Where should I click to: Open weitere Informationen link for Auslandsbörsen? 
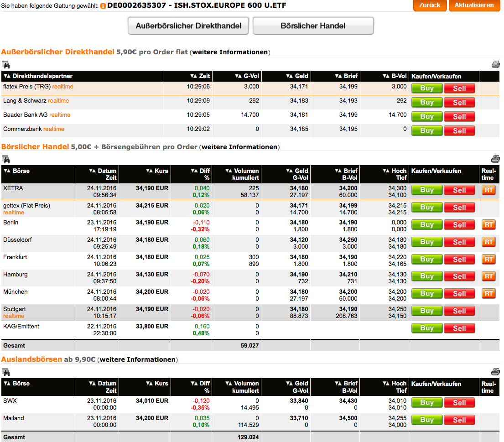(137, 359)
